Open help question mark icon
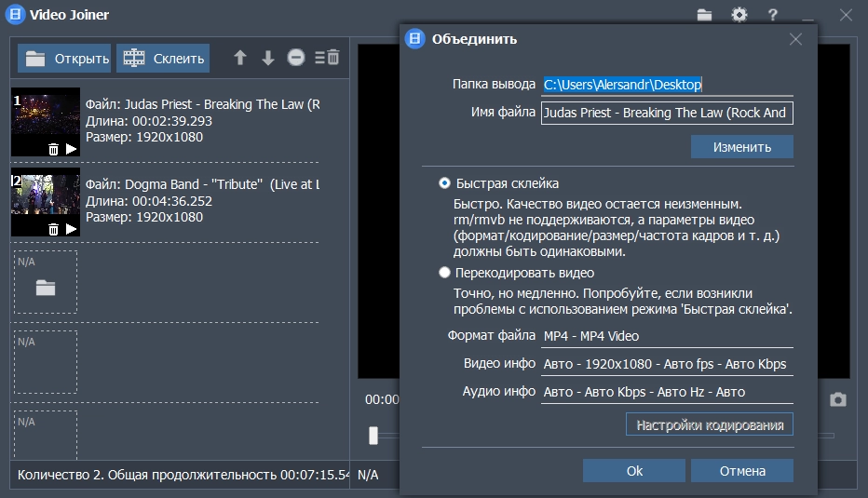Viewport: 868px width, 498px height. coord(773,15)
